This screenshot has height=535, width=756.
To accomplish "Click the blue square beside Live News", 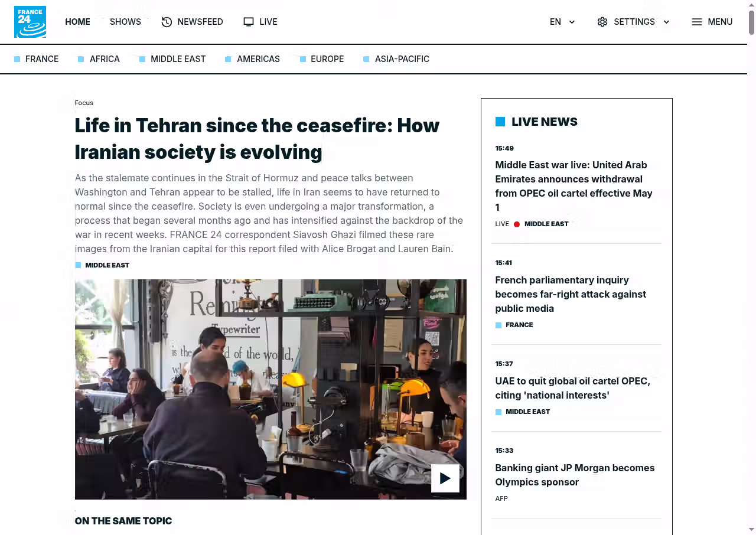I will (500, 122).
